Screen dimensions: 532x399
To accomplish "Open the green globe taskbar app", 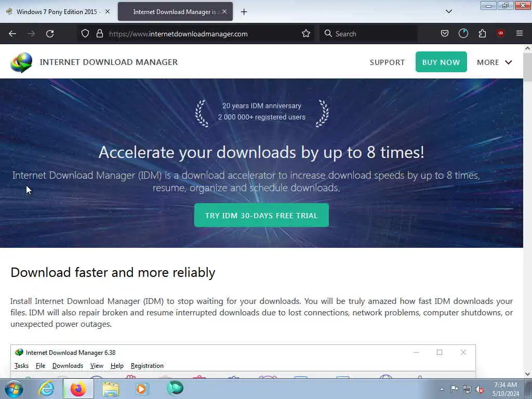I will coord(175,388).
